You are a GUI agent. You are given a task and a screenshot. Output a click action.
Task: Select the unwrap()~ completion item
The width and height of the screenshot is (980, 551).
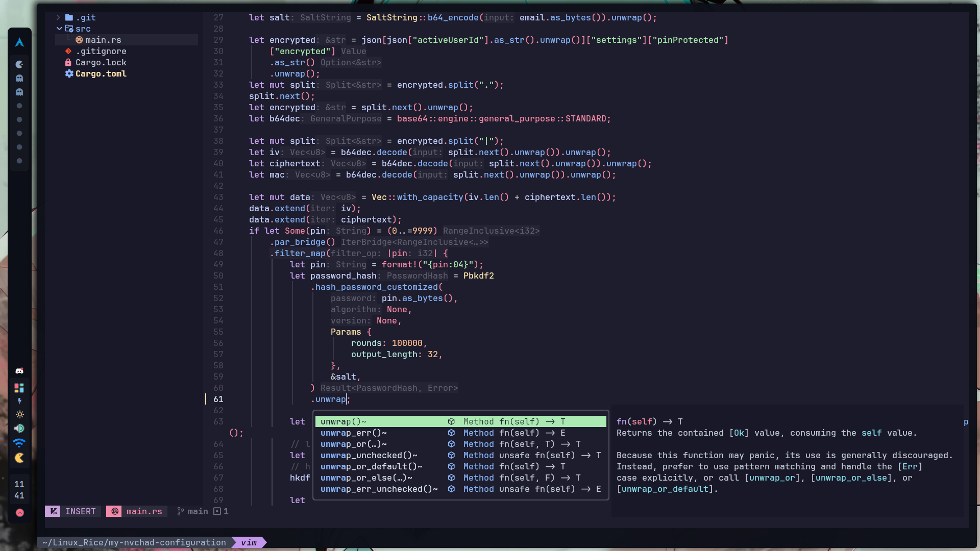coord(460,421)
